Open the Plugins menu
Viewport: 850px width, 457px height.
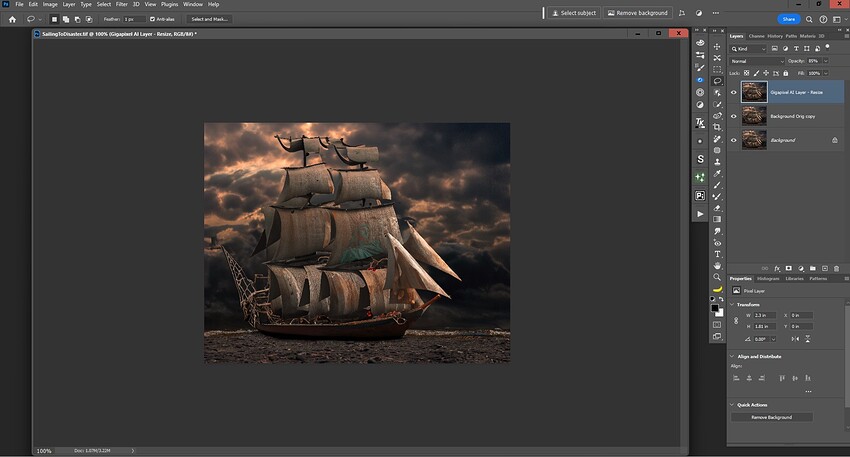pos(169,4)
